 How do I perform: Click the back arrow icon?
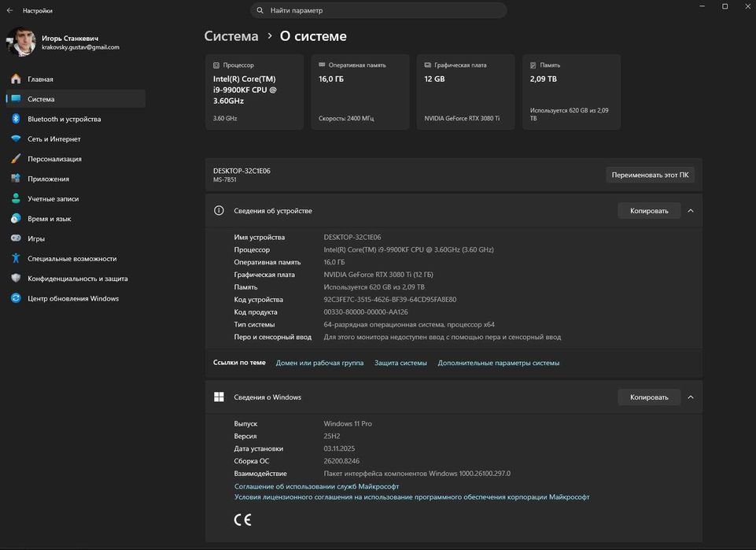[x=9, y=10]
